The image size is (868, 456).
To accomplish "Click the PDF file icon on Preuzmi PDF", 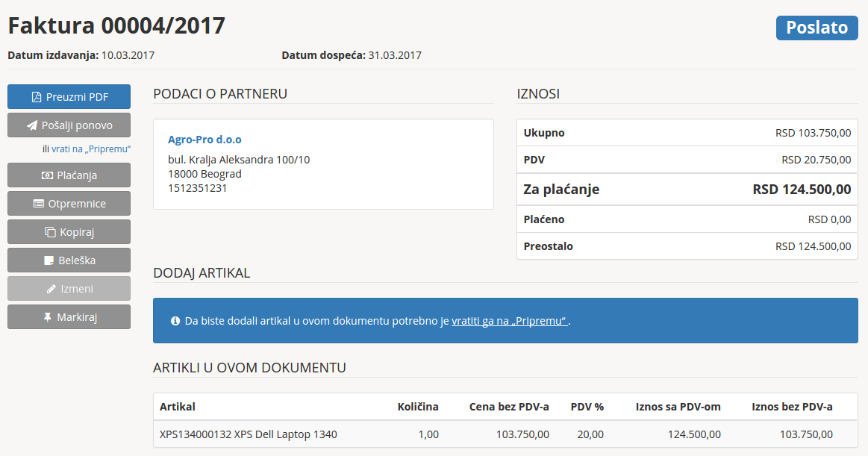I will [x=36, y=97].
